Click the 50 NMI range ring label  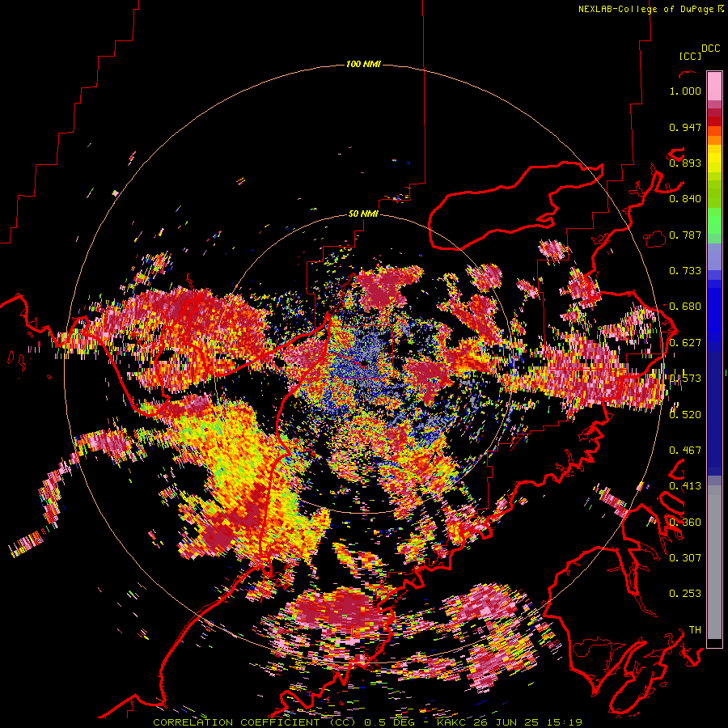pyautogui.click(x=363, y=214)
